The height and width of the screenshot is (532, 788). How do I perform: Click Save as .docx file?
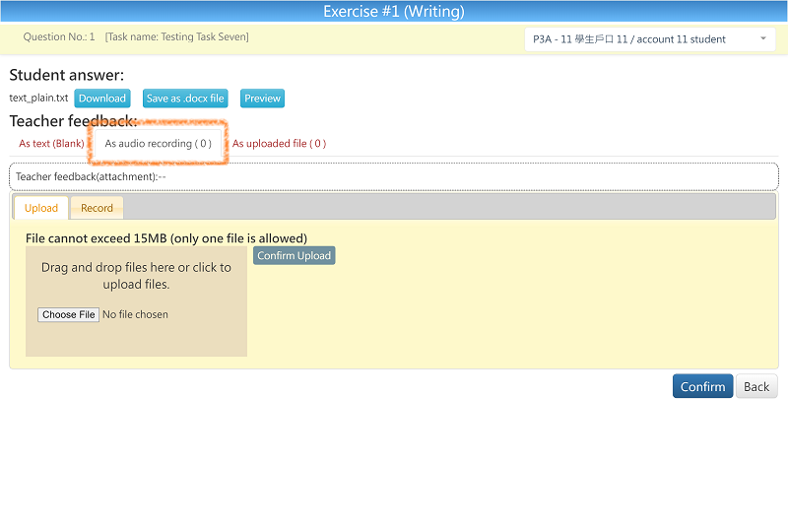[x=185, y=99]
